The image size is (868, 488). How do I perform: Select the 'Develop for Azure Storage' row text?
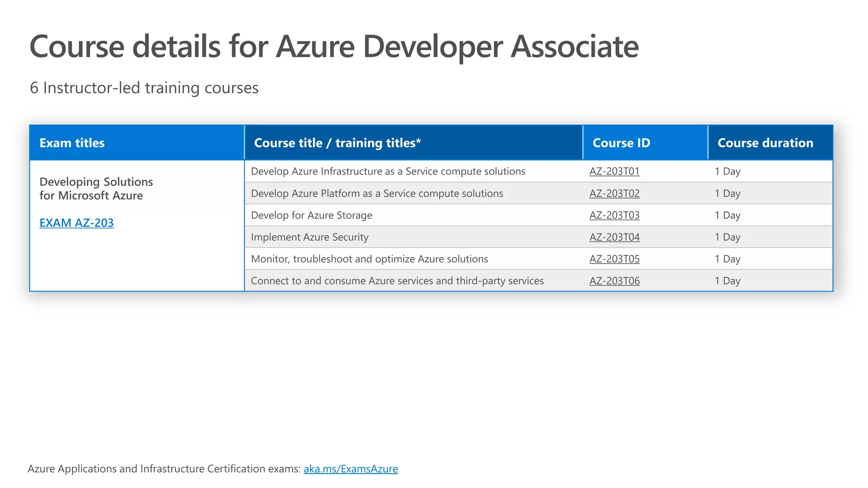[x=312, y=215]
